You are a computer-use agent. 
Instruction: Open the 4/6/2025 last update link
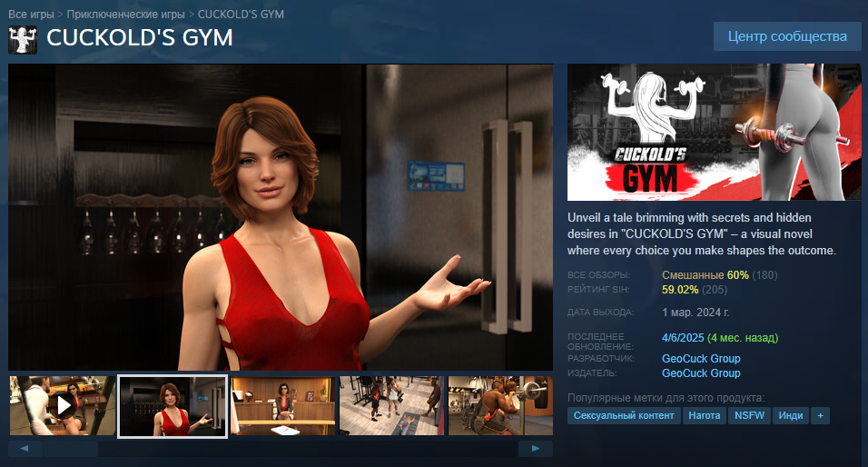(683, 338)
